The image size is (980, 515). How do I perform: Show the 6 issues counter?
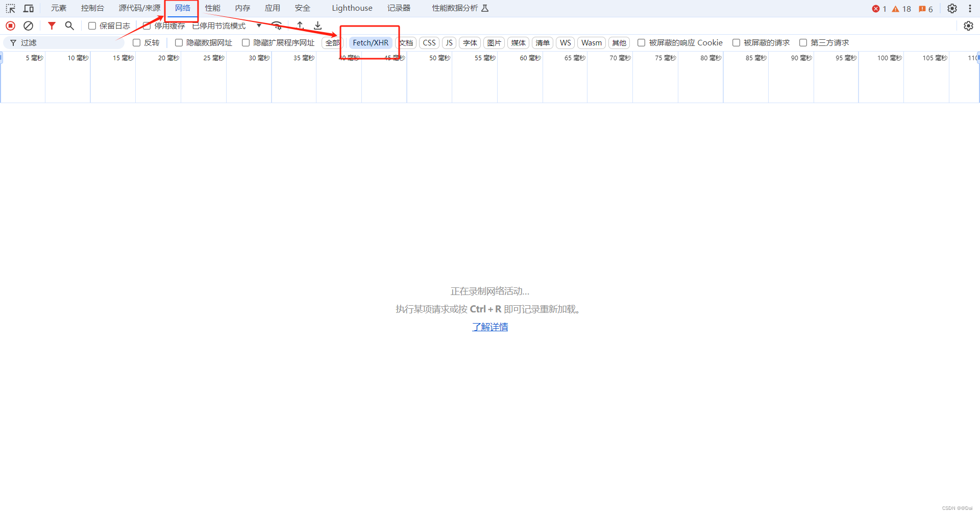pos(926,9)
